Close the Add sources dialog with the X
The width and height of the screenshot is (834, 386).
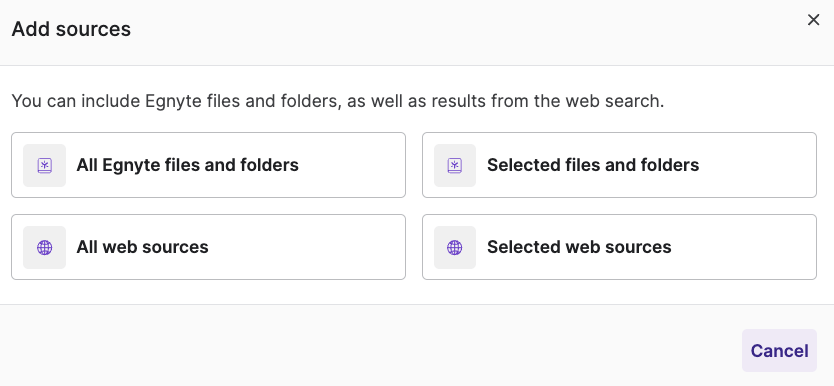tap(813, 20)
